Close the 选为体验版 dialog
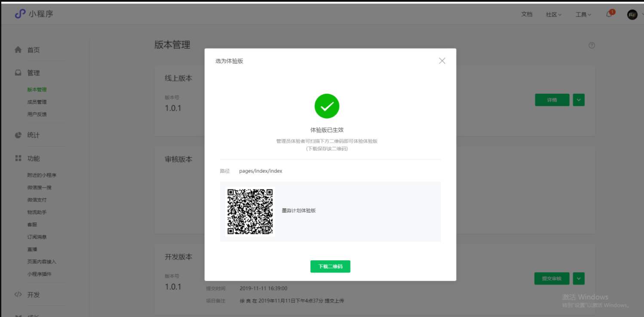 (442, 61)
